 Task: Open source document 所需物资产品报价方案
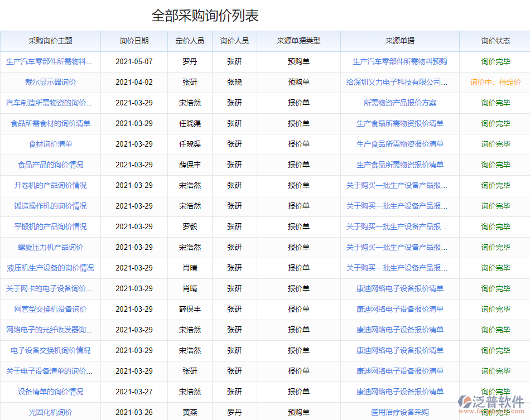click(x=399, y=103)
